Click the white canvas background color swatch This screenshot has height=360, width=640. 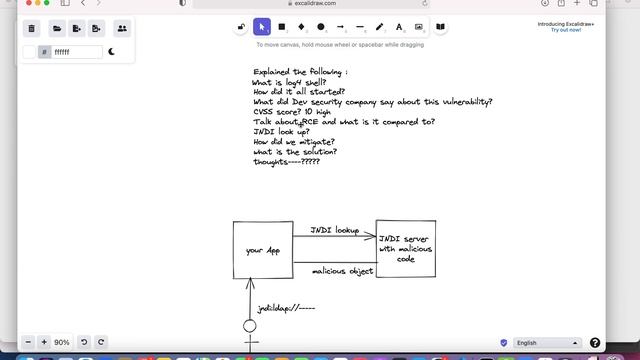click(x=29, y=52)
